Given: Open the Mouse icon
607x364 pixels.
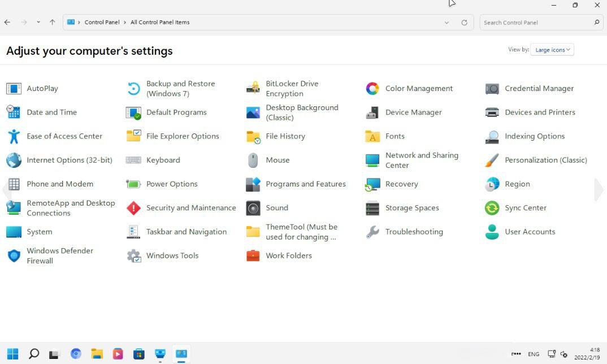Looking at the screenshot, I should click(x=253, y=161).
